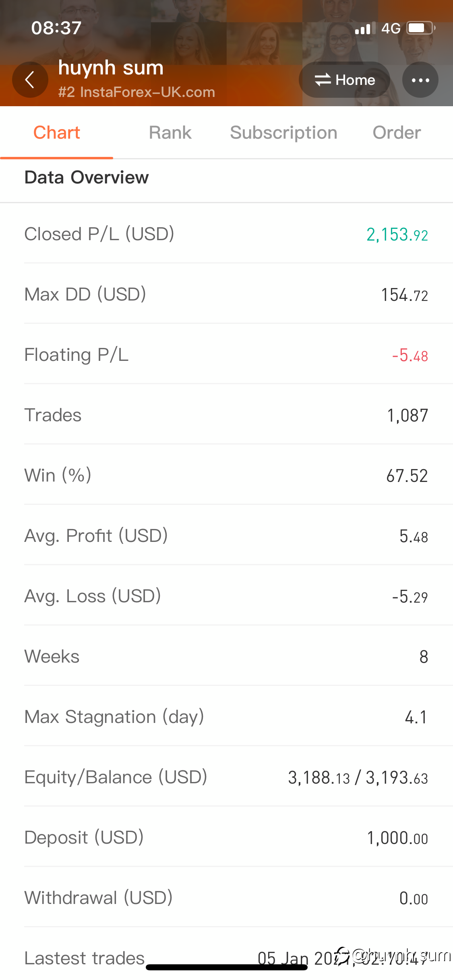453x980 pixels.
Task: Switch to the Rank tab
Action: point(170,133)
